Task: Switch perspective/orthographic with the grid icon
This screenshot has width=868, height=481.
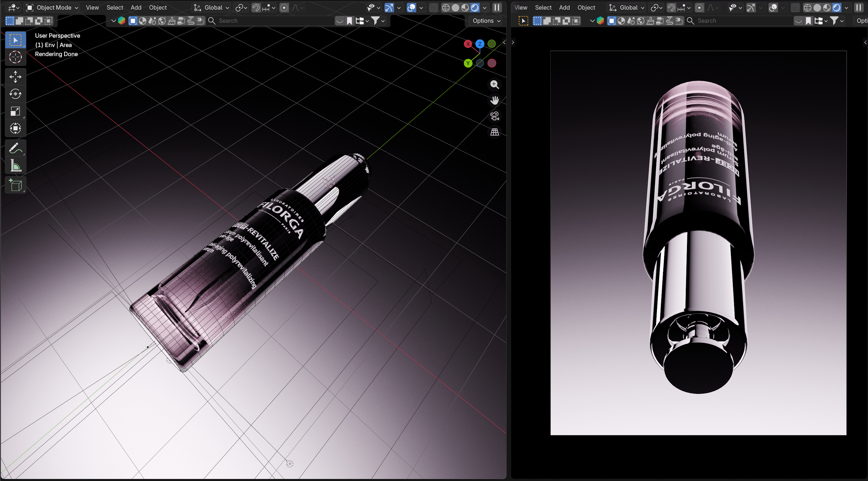Action: click(x=494, y=132)
